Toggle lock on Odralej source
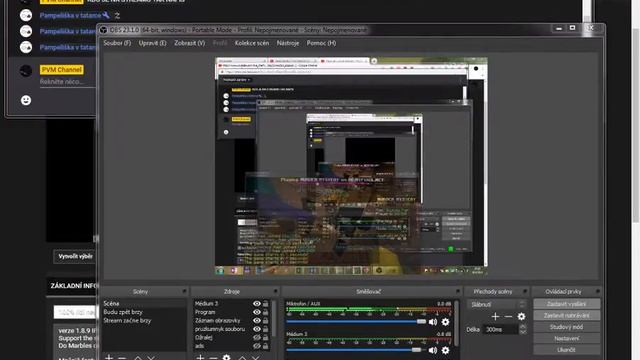Screen dimensions: 640x360 (x=266, y=338)
